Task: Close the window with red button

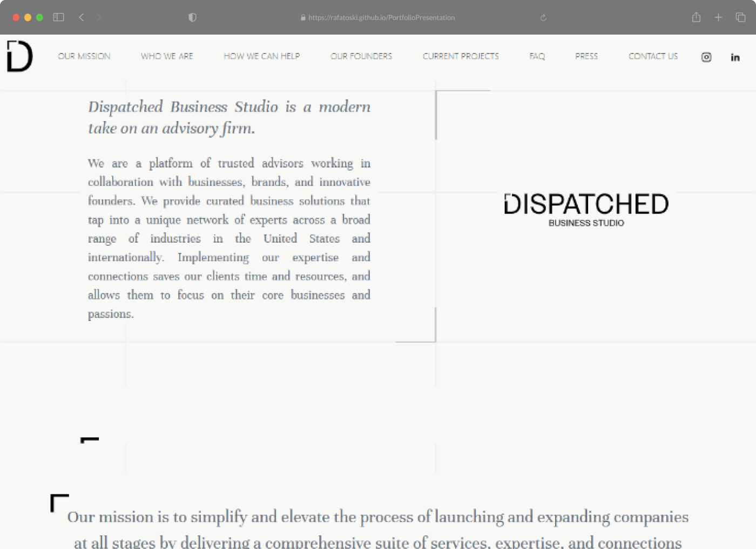Action: [x=16, y=17]
